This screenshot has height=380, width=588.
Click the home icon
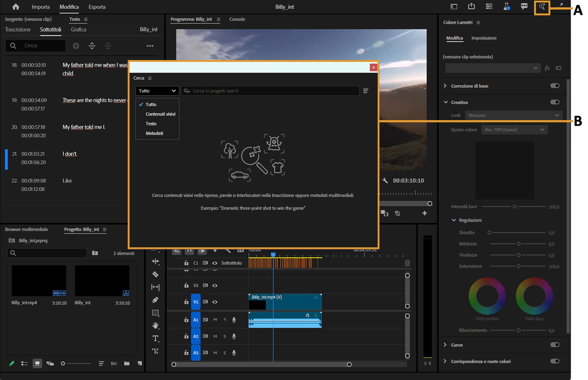point(16,7)
